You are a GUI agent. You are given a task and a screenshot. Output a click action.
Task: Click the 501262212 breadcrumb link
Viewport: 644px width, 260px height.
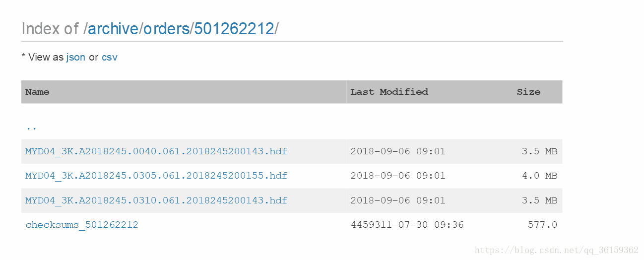[234, 29]
